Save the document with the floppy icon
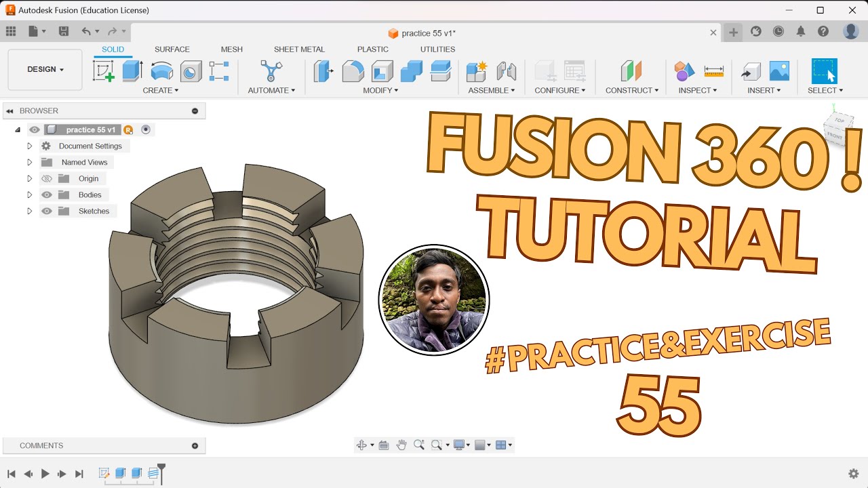The image size is (868, 488). (x=64, y=31)
